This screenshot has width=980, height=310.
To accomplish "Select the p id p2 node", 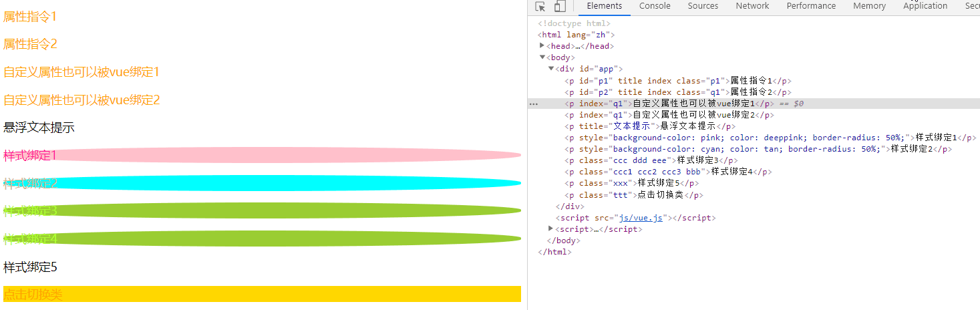I will [678, 92].
